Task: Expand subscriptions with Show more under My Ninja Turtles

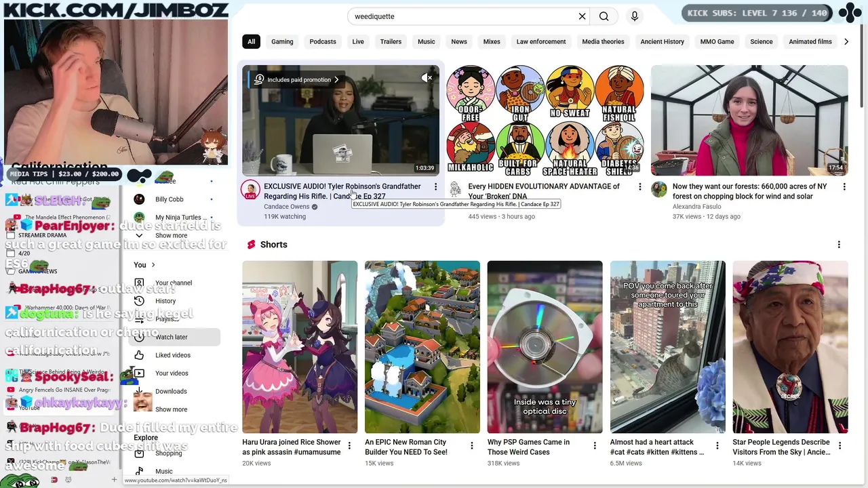Action: click(171, 236)
